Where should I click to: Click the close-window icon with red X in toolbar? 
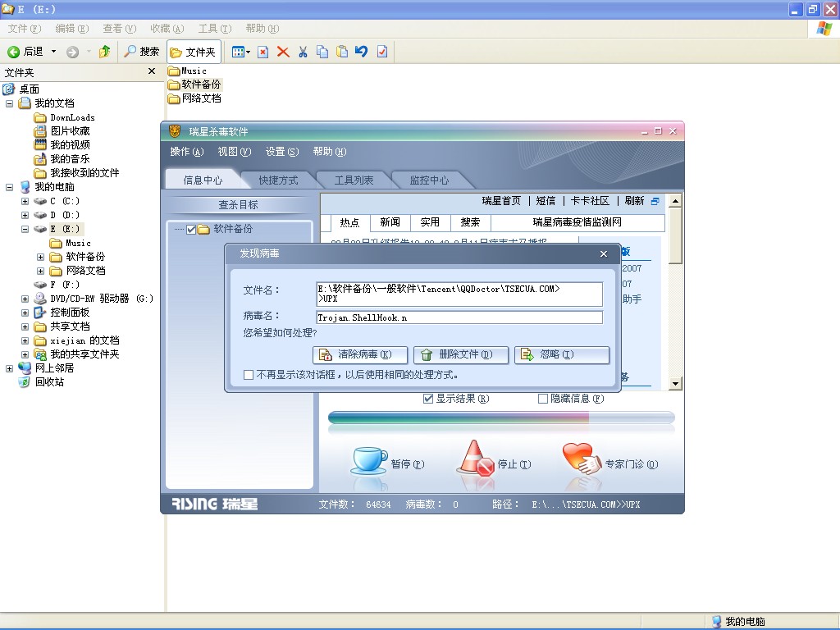(x=263, y=52)
